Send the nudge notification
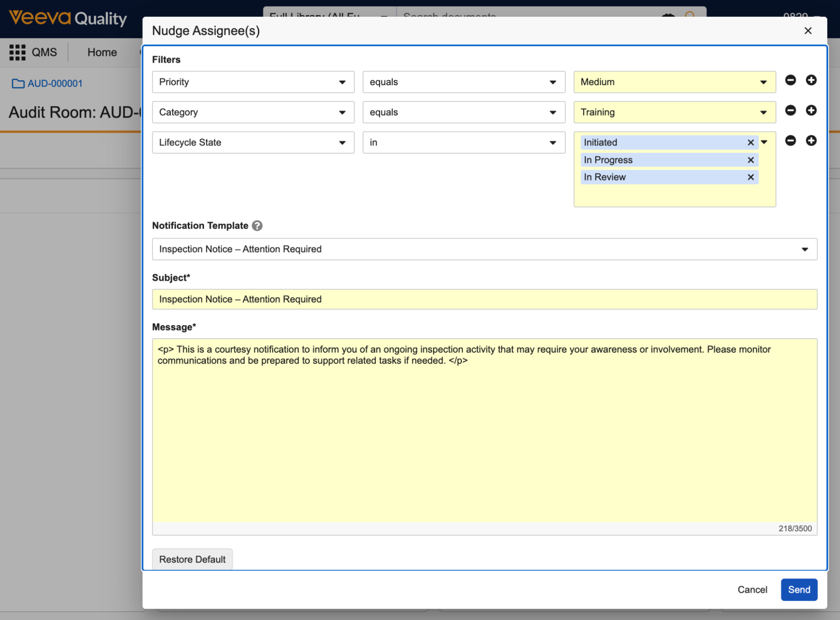The height and width of the screenshot is (620, 840). (x=798, y=590)
